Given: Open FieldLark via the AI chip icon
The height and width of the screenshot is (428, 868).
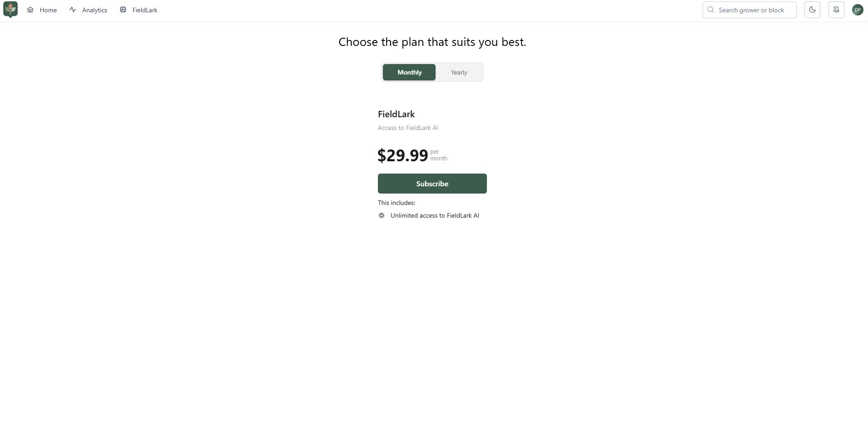Looking at the screenshot, I should 123,10.
